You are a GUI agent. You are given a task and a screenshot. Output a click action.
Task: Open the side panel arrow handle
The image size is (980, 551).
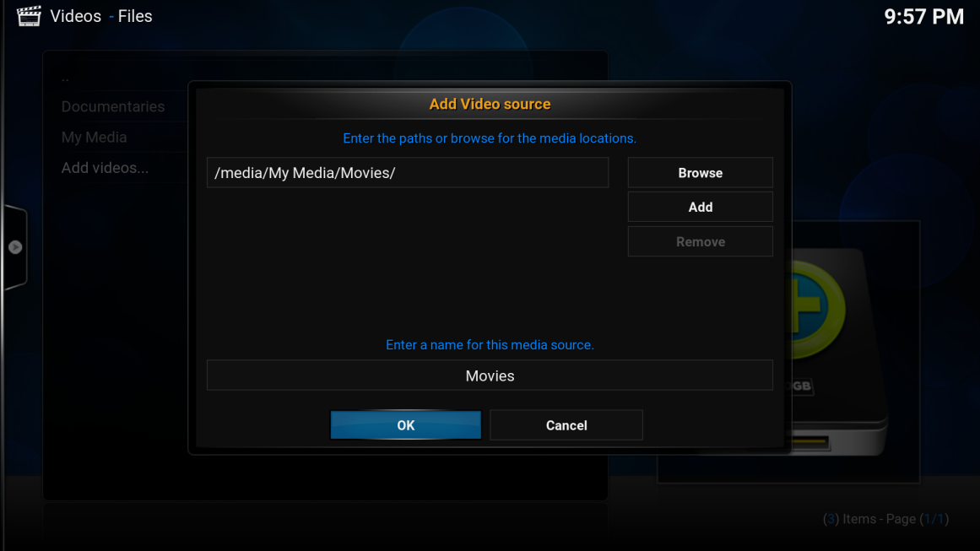[x=15, y=247]
